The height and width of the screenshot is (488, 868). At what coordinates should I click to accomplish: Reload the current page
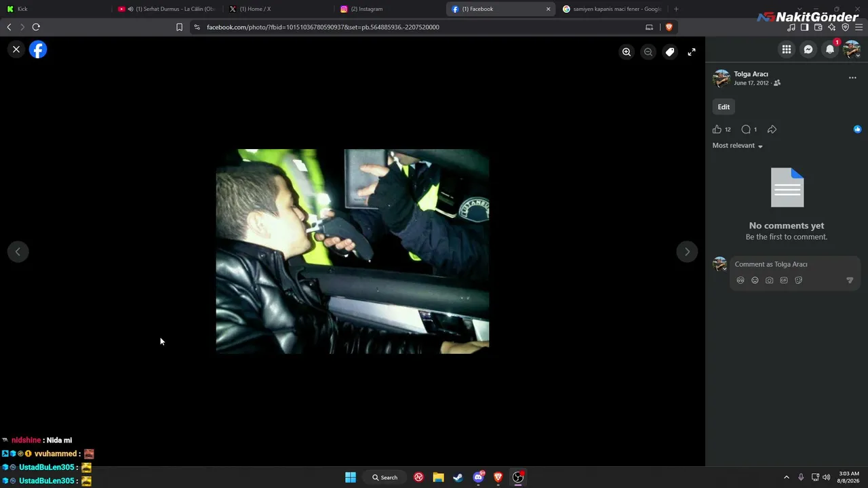(36, 27)
